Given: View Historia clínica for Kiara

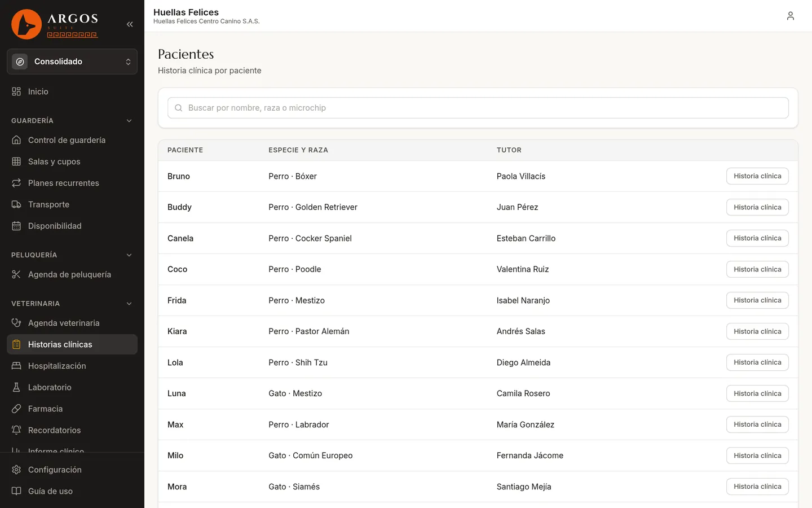Looking at the screenshot, I should tap(757, 331).
